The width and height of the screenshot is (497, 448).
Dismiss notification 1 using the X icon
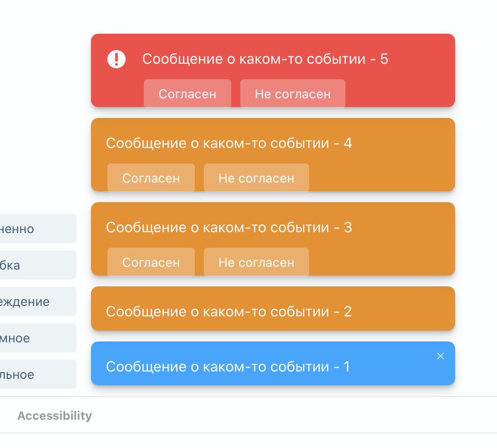tap(440, 356)
